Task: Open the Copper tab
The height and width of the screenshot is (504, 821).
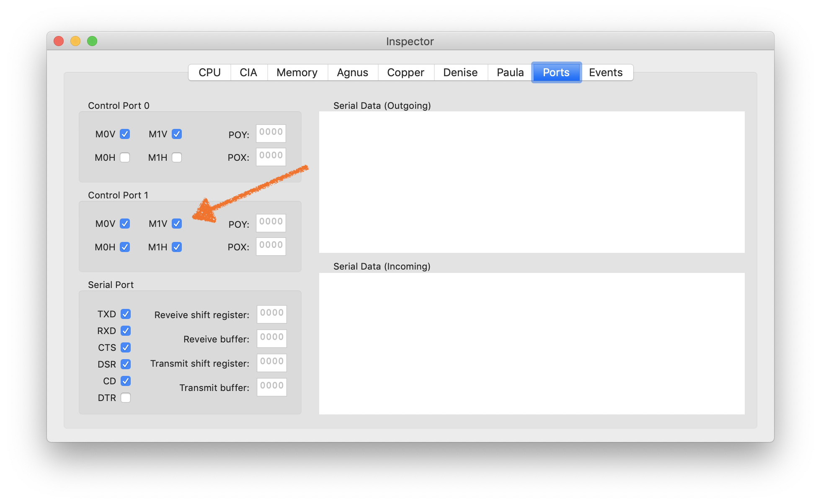Action: click(x=405, y=72)
